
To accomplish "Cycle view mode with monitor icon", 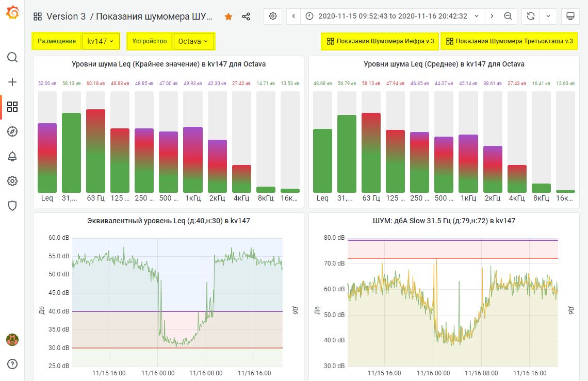I will point(570,16).
